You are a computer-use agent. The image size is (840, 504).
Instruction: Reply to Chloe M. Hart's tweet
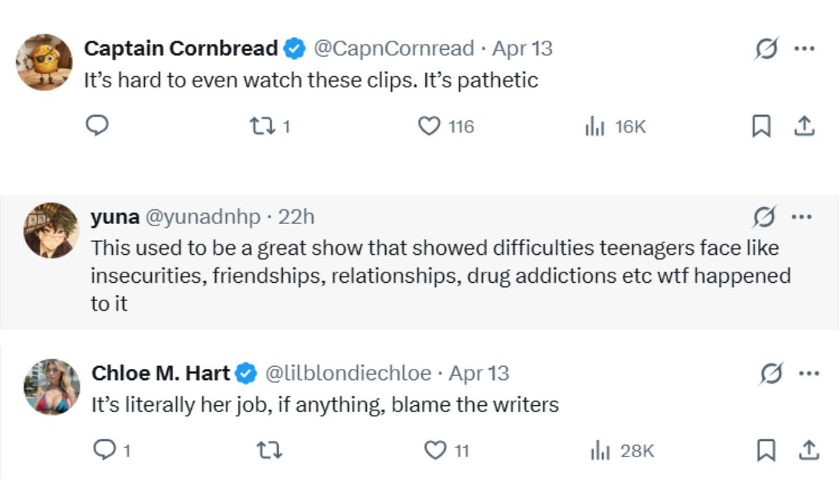[102, 451]
